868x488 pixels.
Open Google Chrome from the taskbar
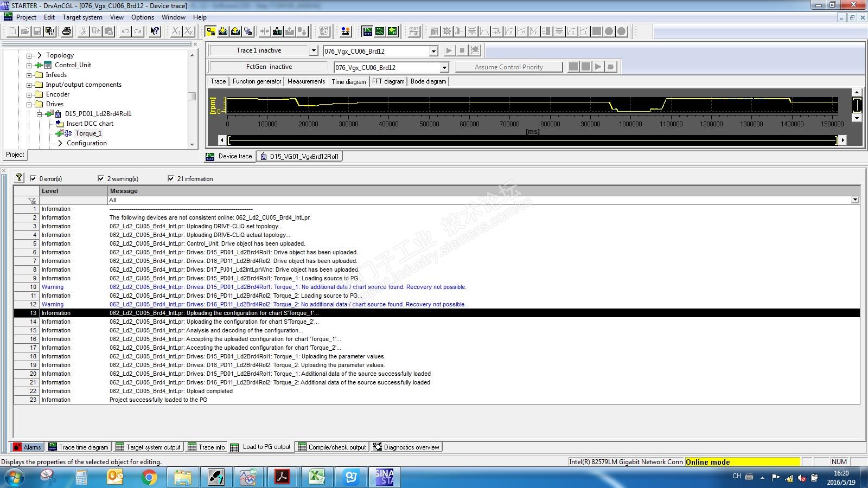(x=149, y=477)
